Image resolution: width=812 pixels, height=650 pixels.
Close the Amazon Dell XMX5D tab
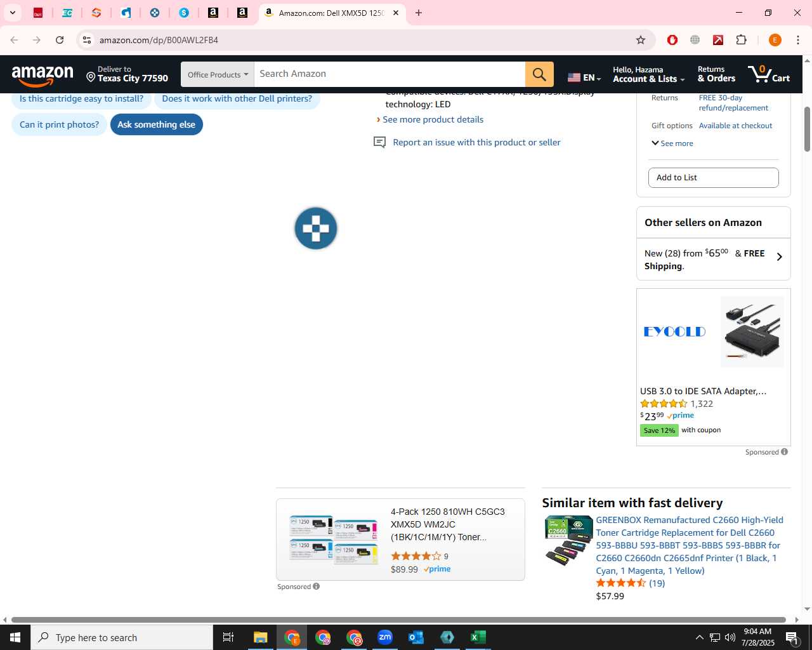(396, 13)
